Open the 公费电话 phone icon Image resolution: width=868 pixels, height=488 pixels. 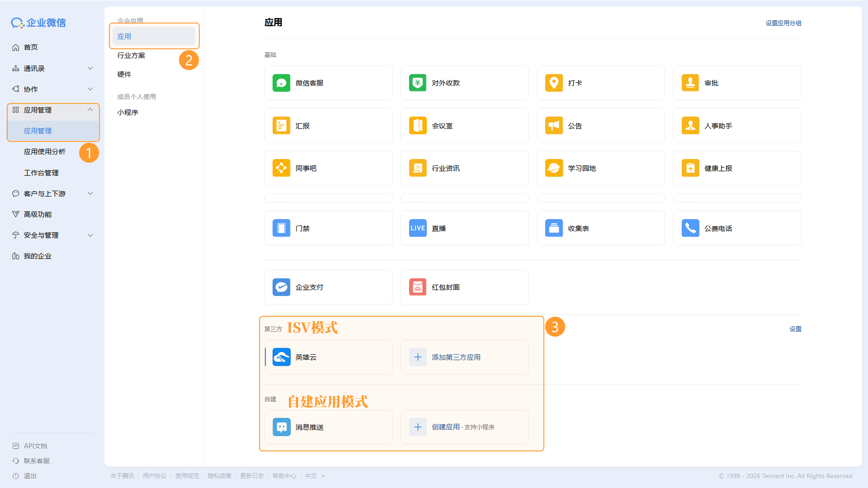tap(690, 228)
